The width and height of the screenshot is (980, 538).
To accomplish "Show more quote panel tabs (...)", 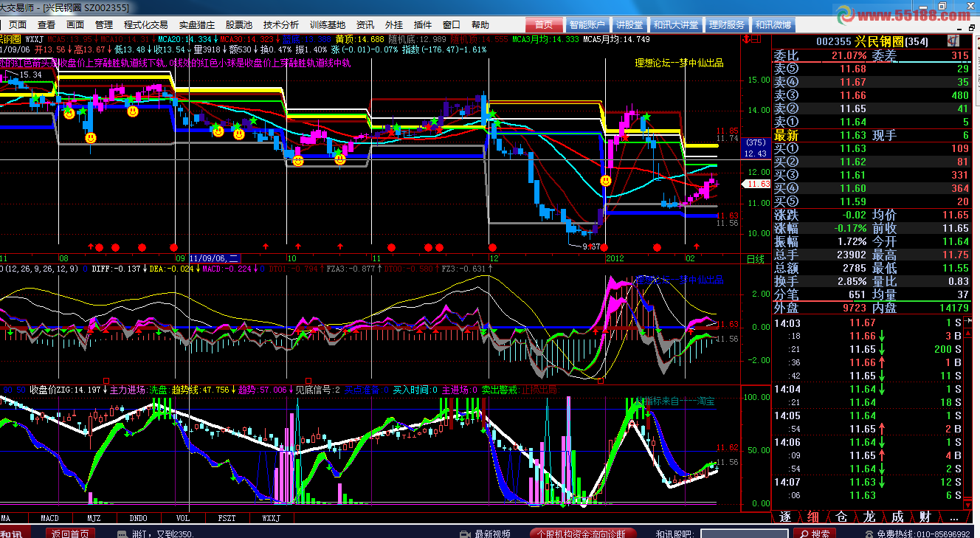I will click(x=953, y=517).
